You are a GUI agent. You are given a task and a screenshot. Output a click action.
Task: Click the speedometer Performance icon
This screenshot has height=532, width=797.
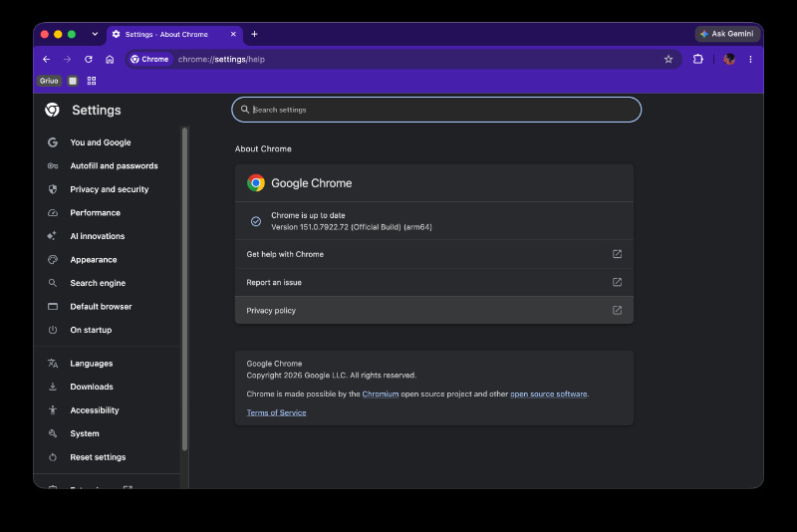[x=53, y=212]
